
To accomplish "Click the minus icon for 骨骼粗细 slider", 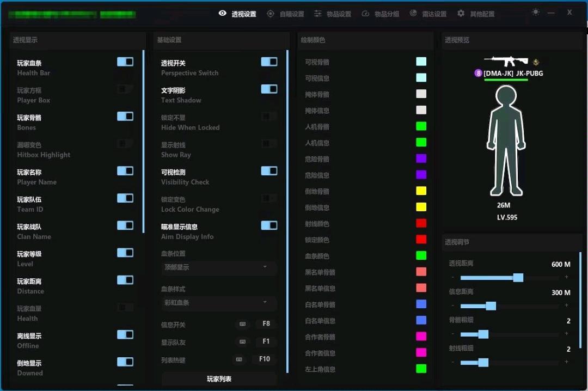I will point(453,334).
